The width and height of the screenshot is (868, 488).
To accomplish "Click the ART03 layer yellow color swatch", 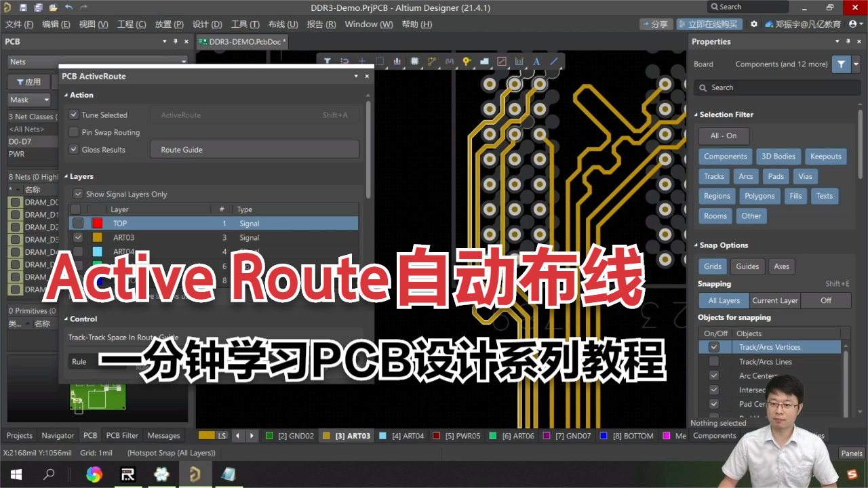I will click(98, 238).
